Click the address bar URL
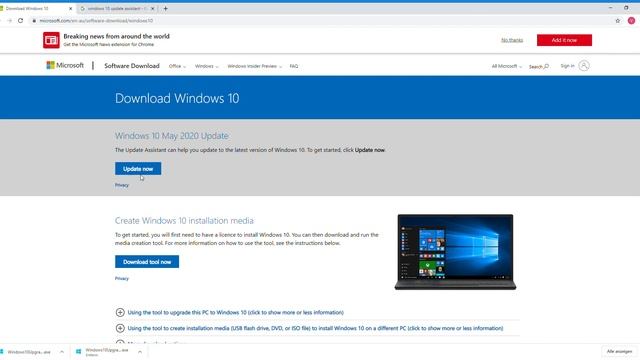640x360 pixels. click(x=96, y=20)
